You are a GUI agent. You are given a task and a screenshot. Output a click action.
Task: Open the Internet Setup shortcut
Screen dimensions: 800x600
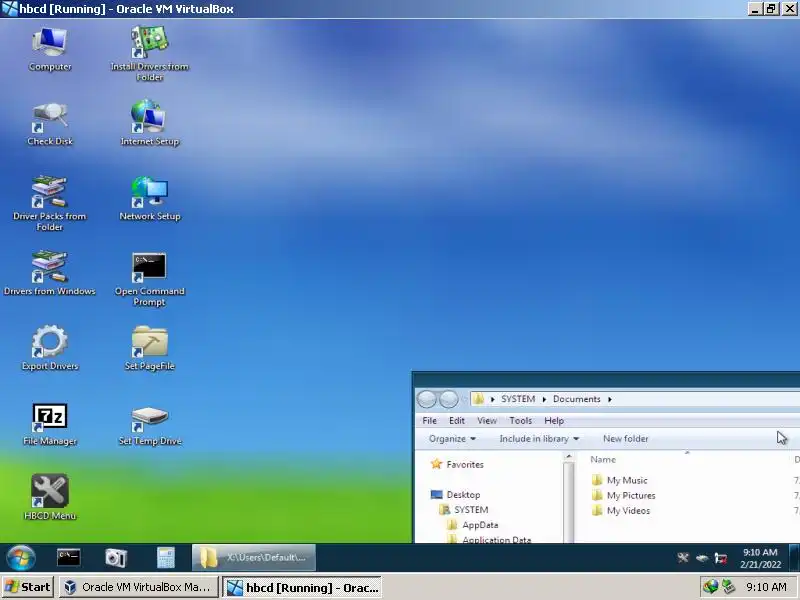tap(149, 123)
